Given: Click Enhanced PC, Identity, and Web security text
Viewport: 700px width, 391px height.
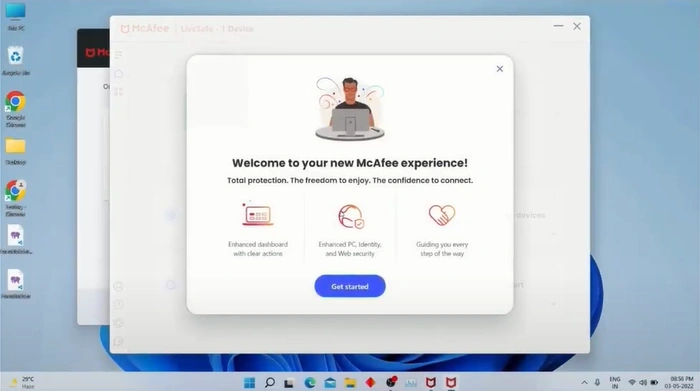Looking at the screenshot, I should click(350, 249).
